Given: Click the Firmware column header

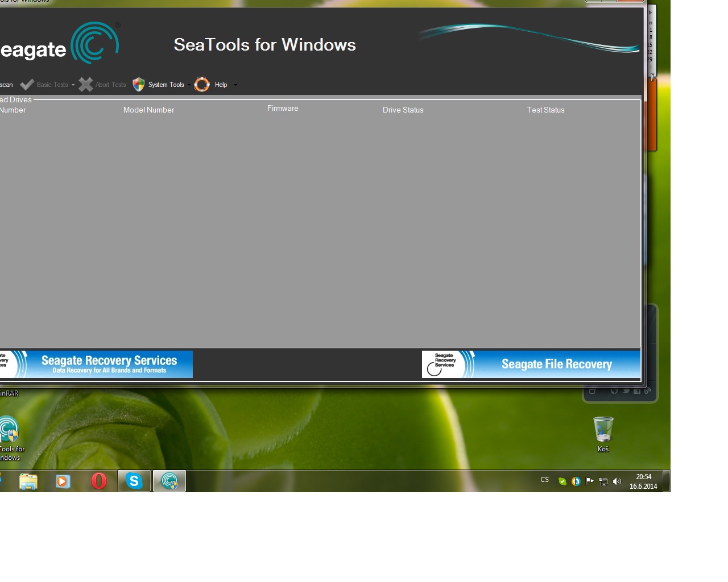Looking at the screenshot, I should (x=283, y=108).
